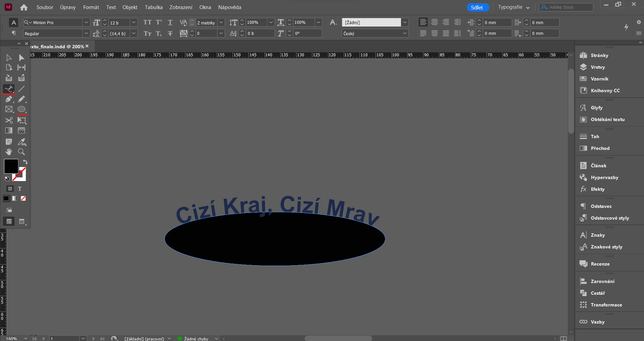Open the Tabulka menu
Image resolution: width=644 pixels, height=341 pixels.
[153, 7]
